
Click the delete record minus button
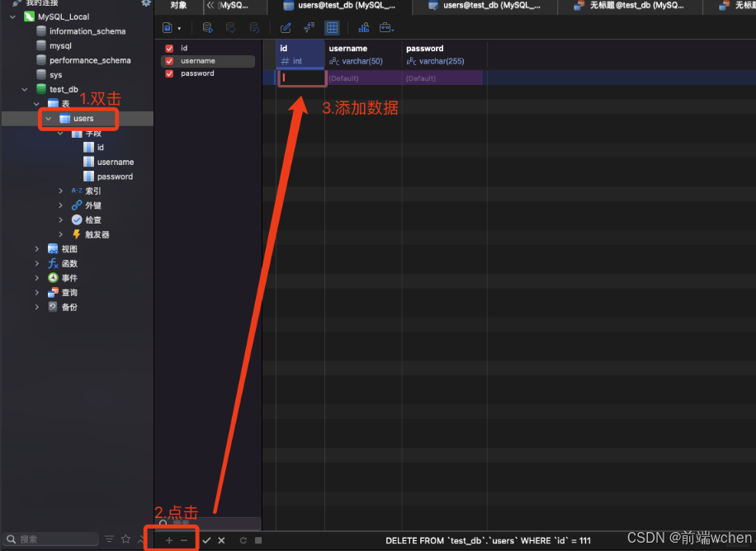pos(184,540)
